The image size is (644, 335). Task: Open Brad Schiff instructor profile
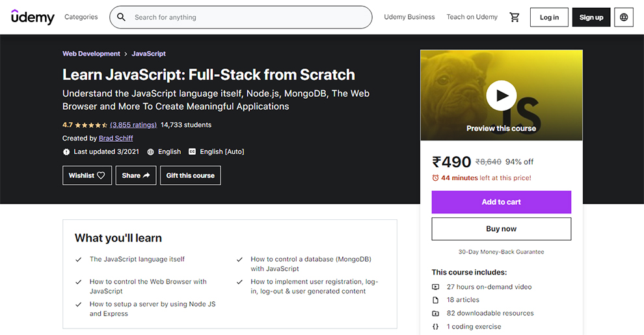point(116,139)
